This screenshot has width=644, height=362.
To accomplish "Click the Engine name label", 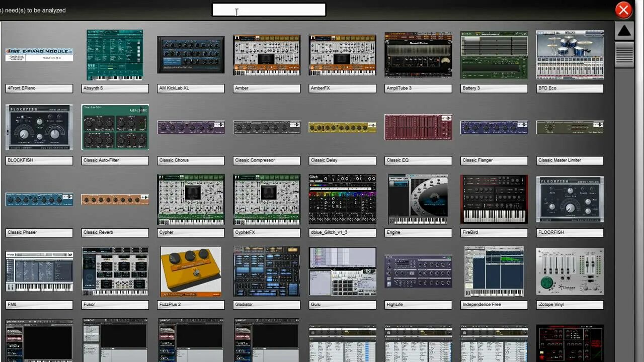I will click(418, 232).
